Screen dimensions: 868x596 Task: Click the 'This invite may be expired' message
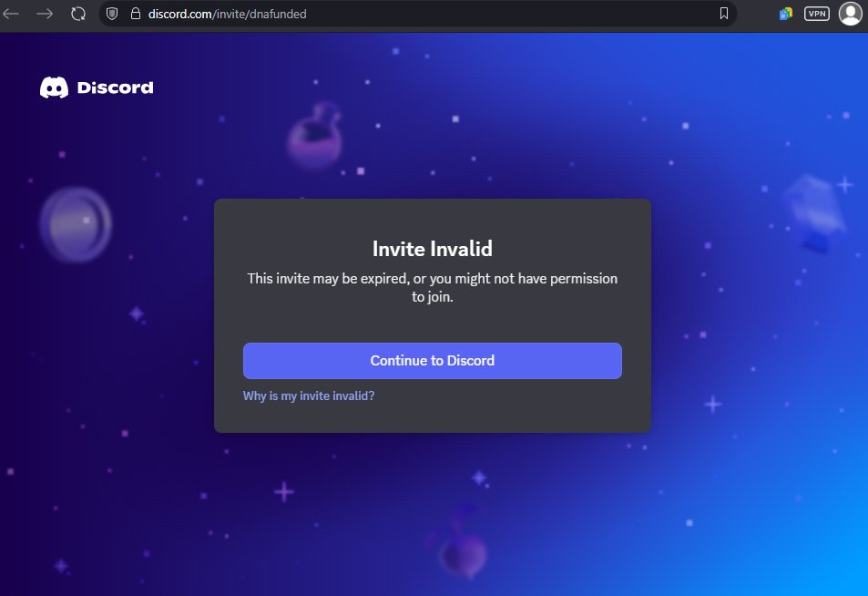pos(433,287)
